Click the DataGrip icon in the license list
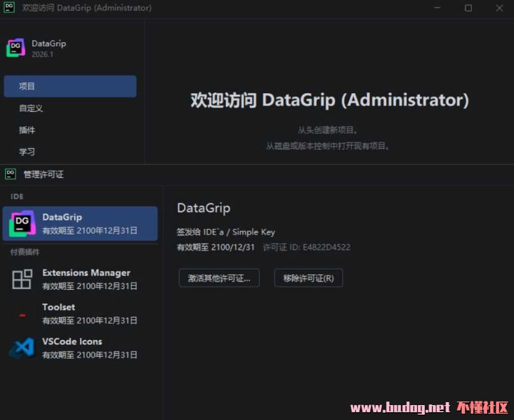The image size is (514, 420). tap(22, 223)
